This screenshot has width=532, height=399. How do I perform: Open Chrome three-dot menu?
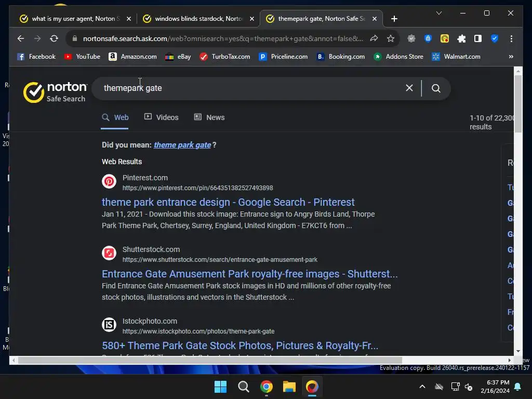511,38
